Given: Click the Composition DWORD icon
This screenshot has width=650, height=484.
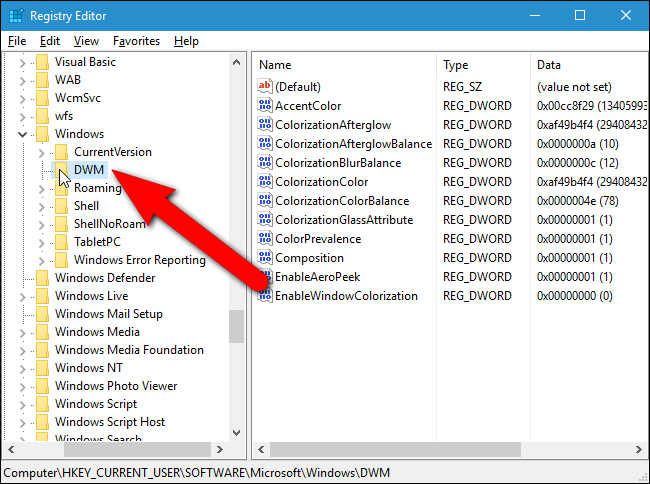Looking at the screenshot, I should click(265, 258).
